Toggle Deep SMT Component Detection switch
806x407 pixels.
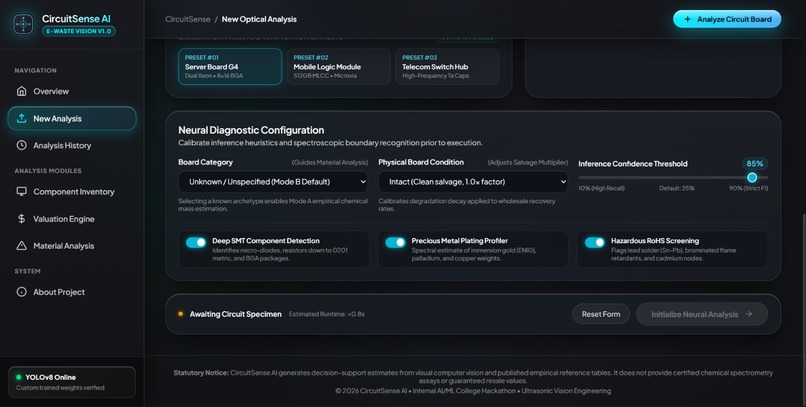(x=196, y=242)
